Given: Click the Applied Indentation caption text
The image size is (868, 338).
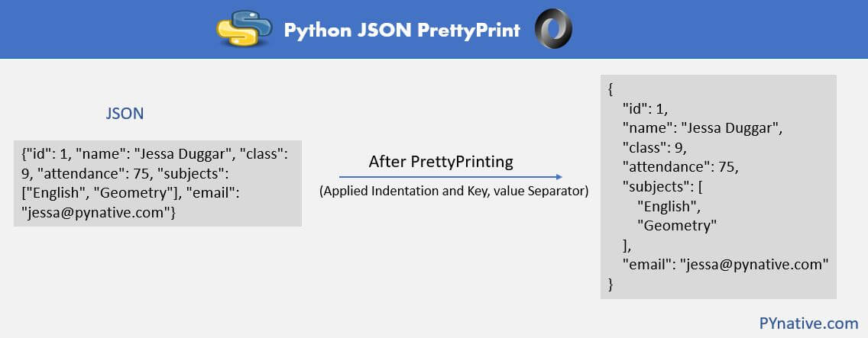Looking at the screenshot, I should pos(454,192).
